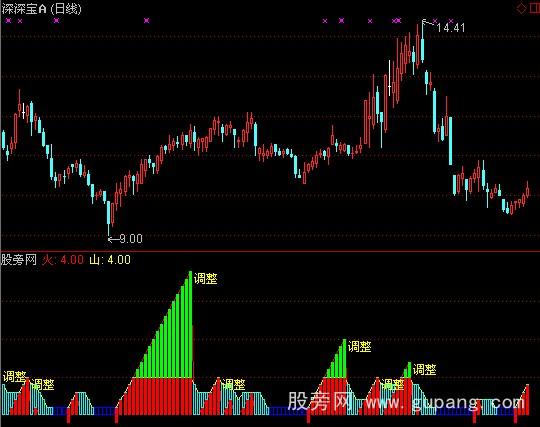Select the 山: 4.00 indicator value
Viewport: 540px width, 427px height.
[110, 260]
